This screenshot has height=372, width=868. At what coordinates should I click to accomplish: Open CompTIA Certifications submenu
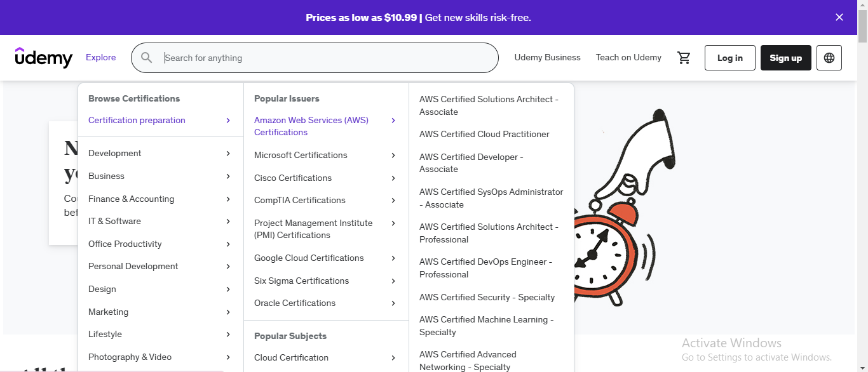pyautogui.click(x=326, y=201)
